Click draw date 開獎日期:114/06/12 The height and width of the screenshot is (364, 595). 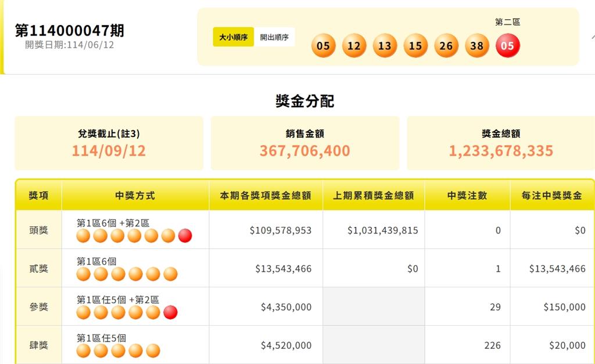click(70, 45)
